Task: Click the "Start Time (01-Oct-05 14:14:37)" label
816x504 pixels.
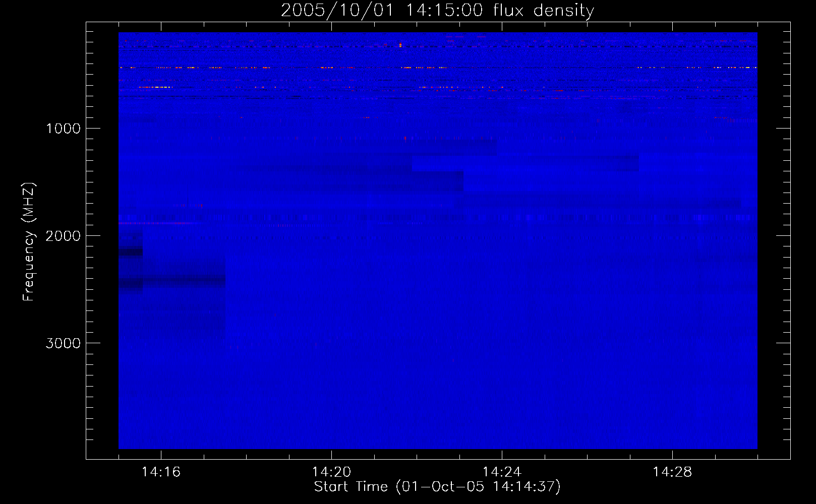Action: click(x=437, y=487)
